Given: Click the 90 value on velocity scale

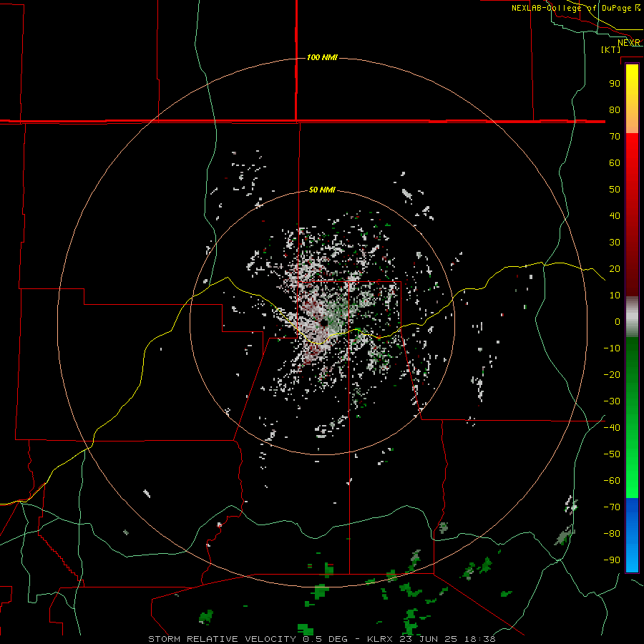Looking at the screenshot, I should (615, 84).
